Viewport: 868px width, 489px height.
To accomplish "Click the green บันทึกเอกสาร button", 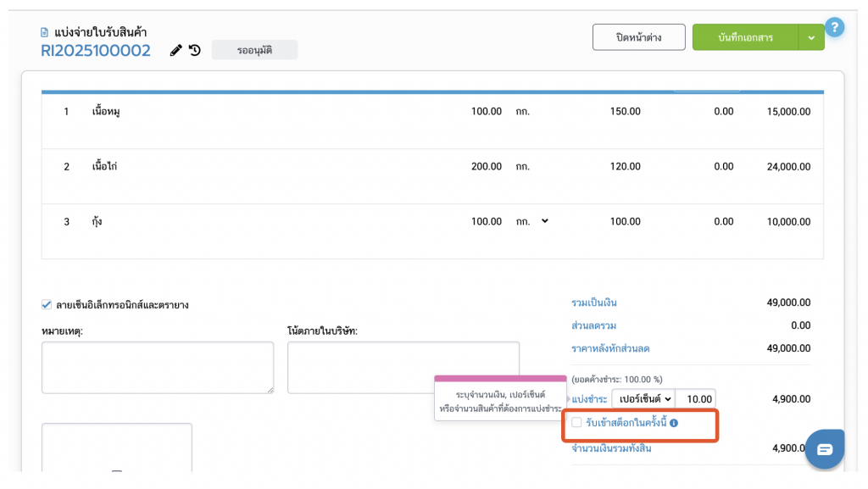I will point(745,37).
